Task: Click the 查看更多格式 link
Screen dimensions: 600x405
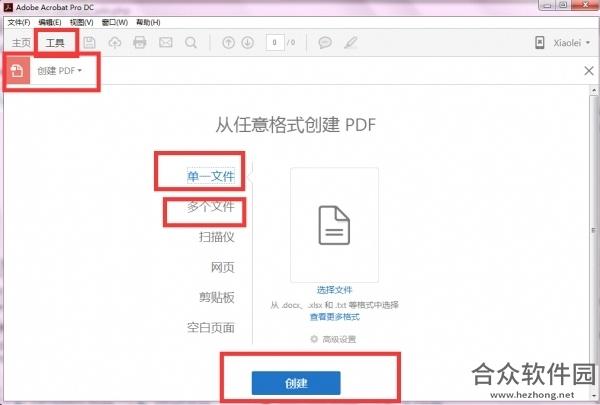Action: click(x=335, y=317)
